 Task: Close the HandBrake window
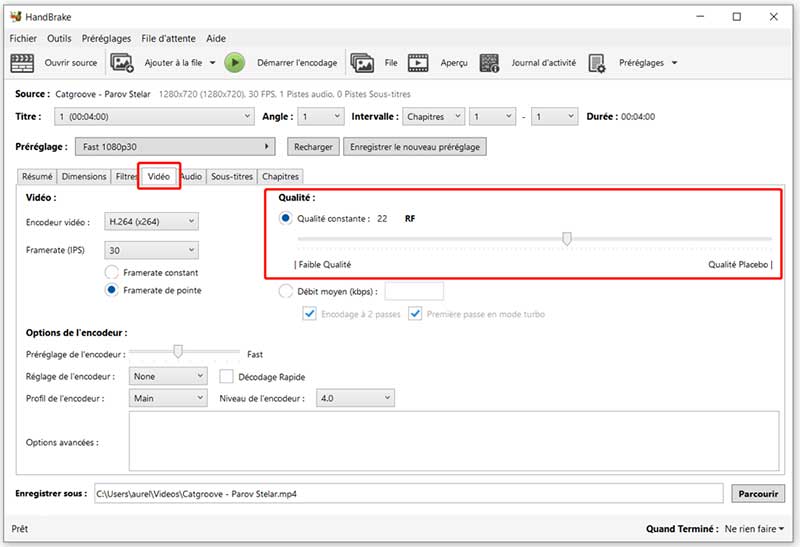pos(773,16)
